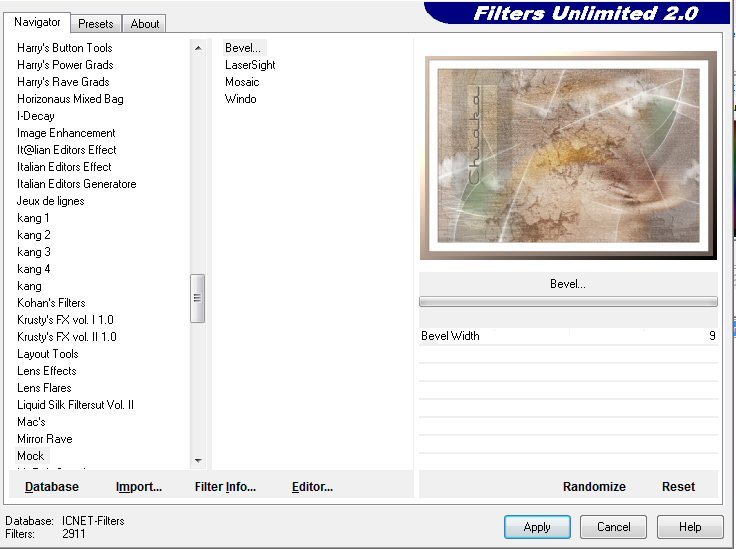Choose the Mosaic filter
This screenshot has height=549, width=736.
coord(242,82)
